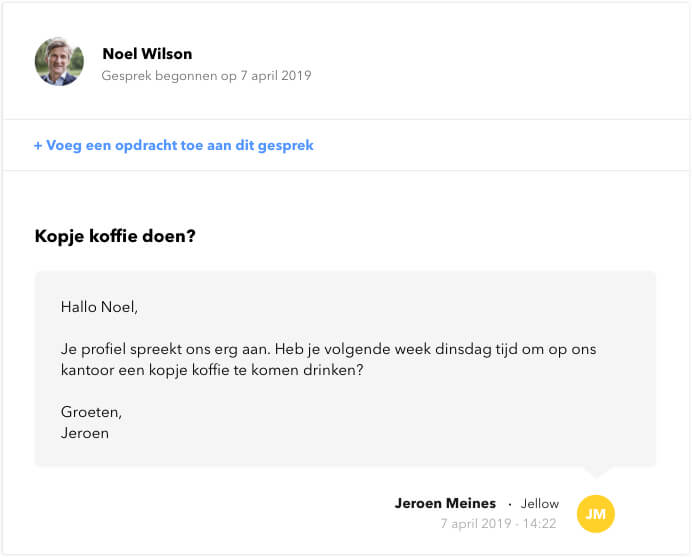
Task: Open Noel Wilson's name in header
Action: coord(147,54)
